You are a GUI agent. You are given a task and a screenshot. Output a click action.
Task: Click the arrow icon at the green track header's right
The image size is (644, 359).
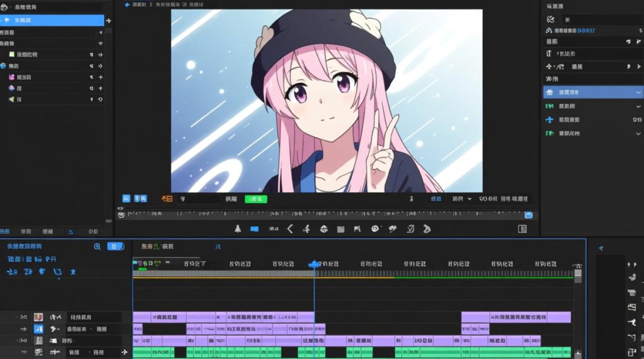click(125, 352)
